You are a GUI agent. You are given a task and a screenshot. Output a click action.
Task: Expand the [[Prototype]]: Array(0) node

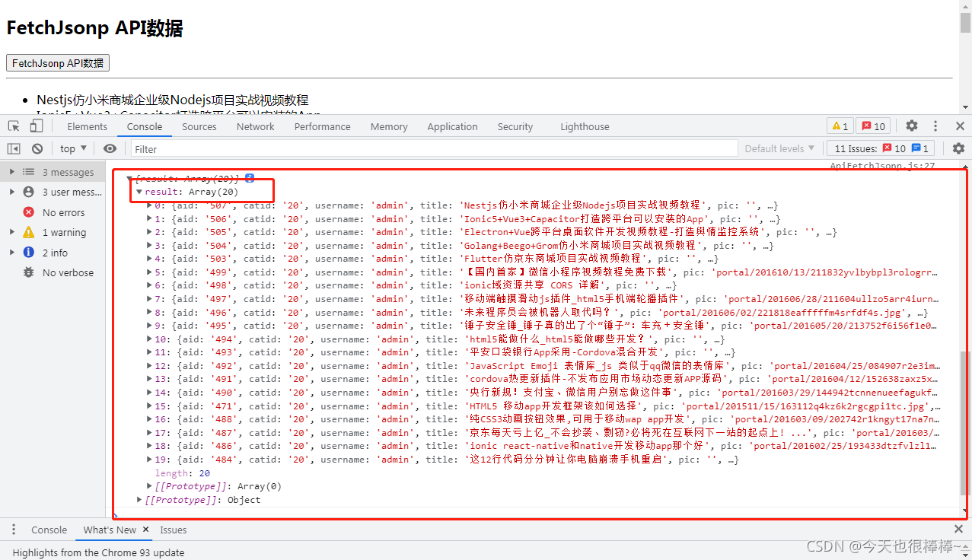click(150, 486)
